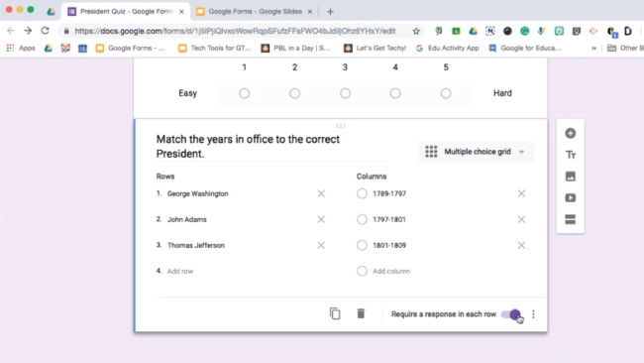
Task: Edit the John Adams row label
Action: coord(187,219)
